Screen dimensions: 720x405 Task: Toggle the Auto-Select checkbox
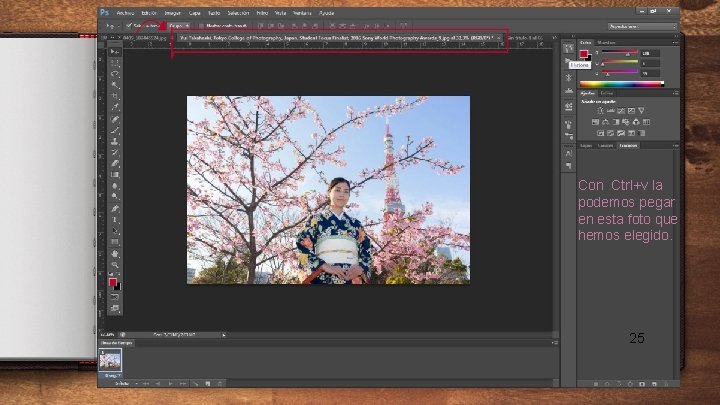pyautogui.click(x=129, y=26)
